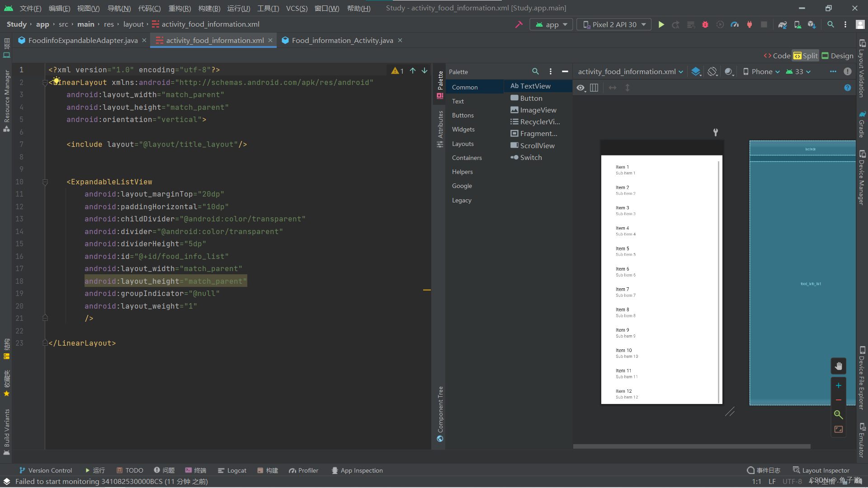The width and height of the screenshot is (868, 488).
Task: Click the pan hand tool icon
Action: [x=839, y=366]
